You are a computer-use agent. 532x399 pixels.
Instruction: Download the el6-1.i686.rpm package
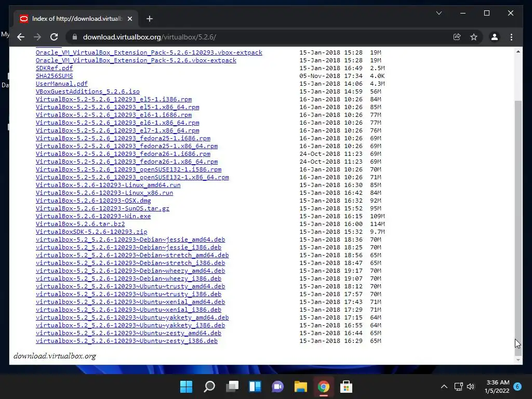coord(114,115)
